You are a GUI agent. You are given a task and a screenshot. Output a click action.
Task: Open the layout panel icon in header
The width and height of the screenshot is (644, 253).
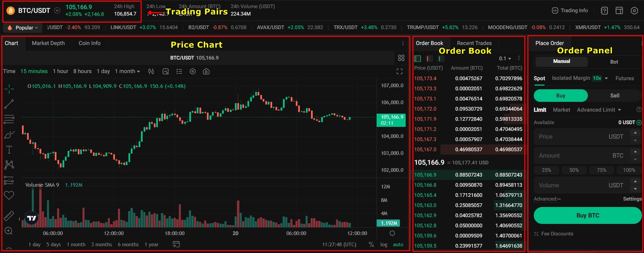619,10
